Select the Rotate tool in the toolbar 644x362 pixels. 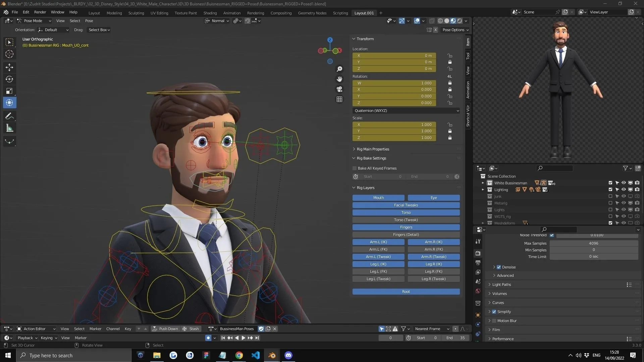(x=9, y=79)
